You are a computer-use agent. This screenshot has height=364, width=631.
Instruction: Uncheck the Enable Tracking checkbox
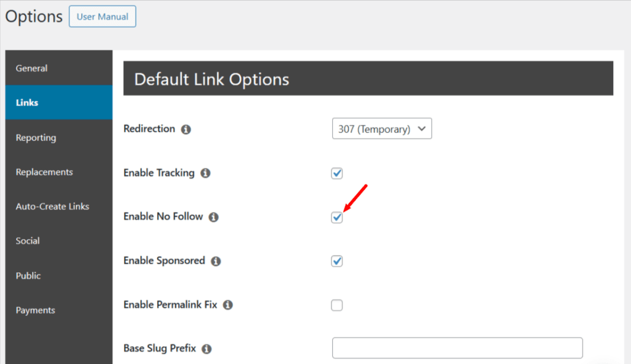click(336, 173)
